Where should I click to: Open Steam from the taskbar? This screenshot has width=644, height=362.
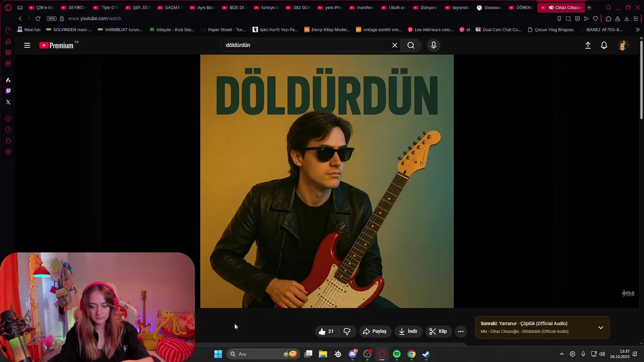pyautogui.click(x=426, y=354)
